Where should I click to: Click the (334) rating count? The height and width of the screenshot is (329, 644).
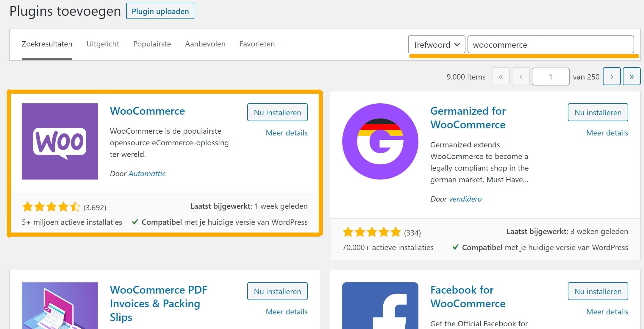tap(412, 233)
